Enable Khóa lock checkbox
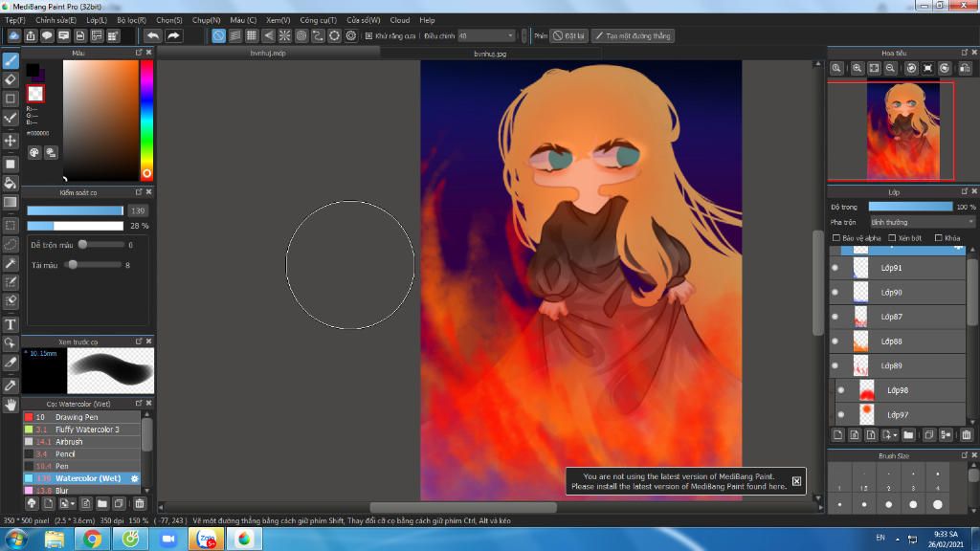This screenshot has height=551, width=980. pyautogui.click(x=938, y=238)
